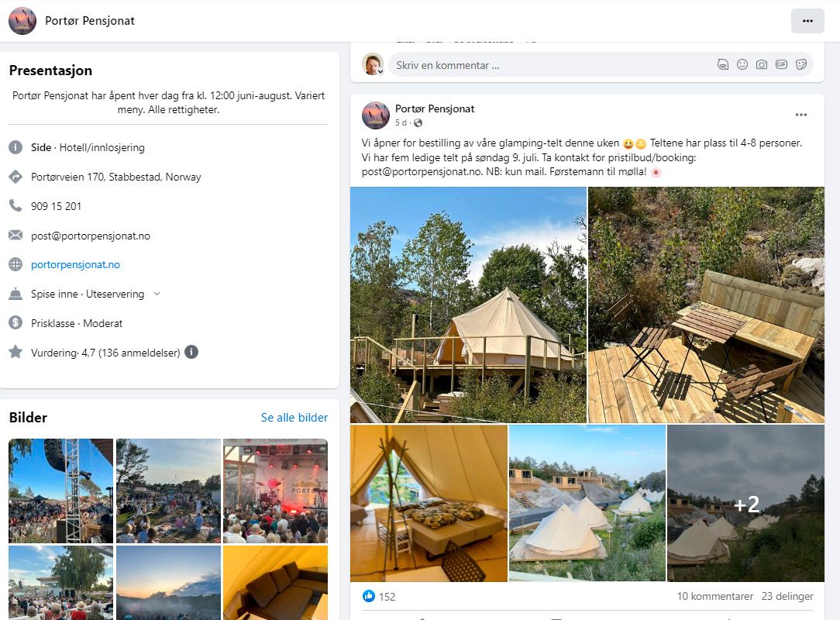Click the avatar sticker icon in the comment bar

click(725, 64)
